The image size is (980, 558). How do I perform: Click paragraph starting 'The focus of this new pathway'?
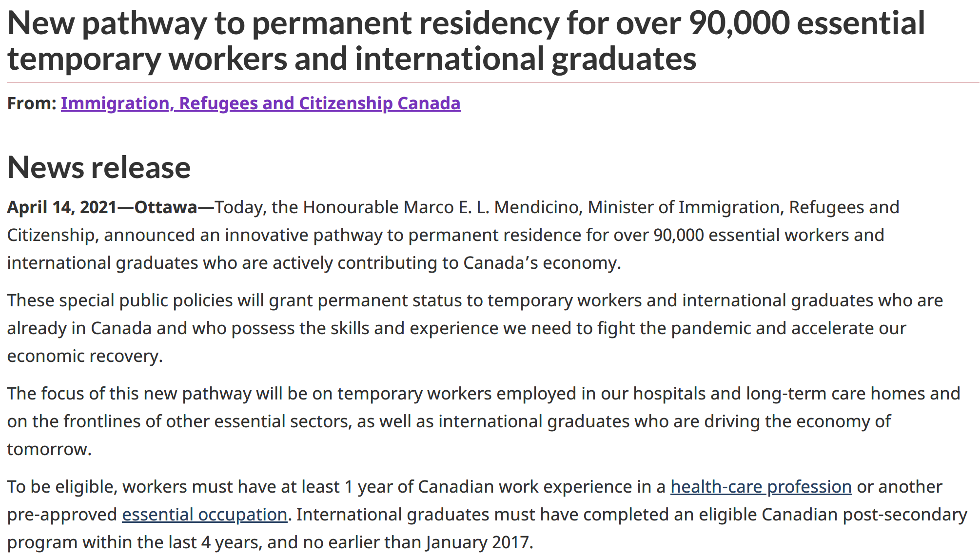tap(484, 421)
